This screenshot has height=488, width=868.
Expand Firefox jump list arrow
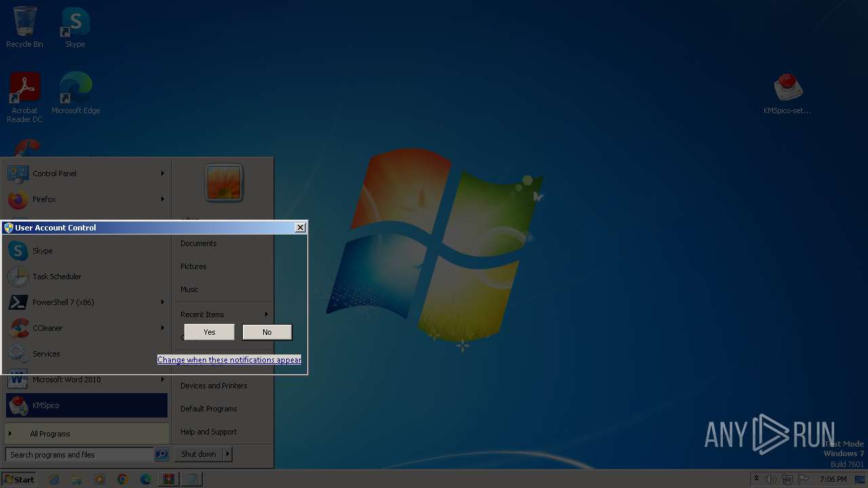tap(162, 199)
